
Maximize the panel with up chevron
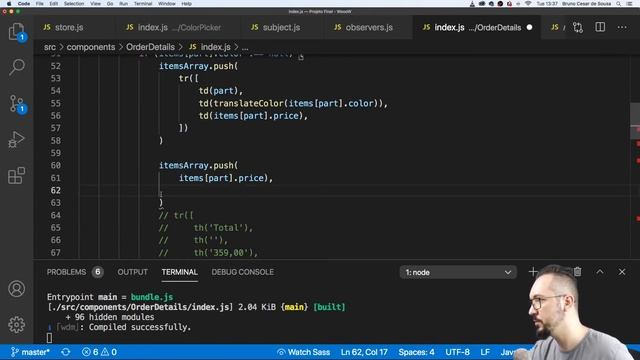click(x=600, y=272)
